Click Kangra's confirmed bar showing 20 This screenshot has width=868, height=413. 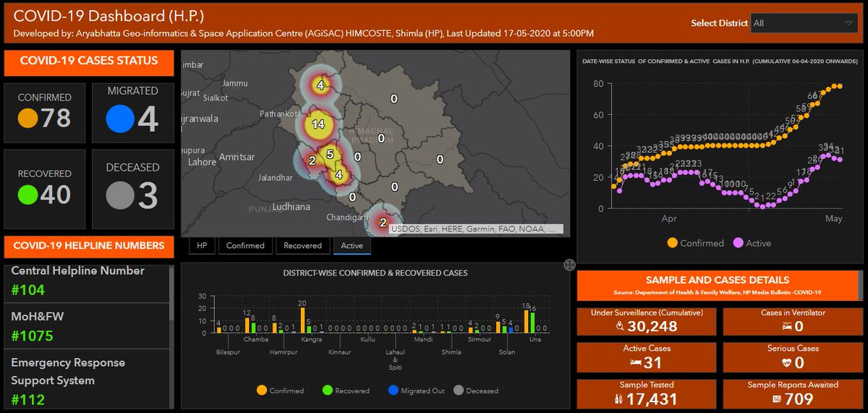click(x=302, y=320)
